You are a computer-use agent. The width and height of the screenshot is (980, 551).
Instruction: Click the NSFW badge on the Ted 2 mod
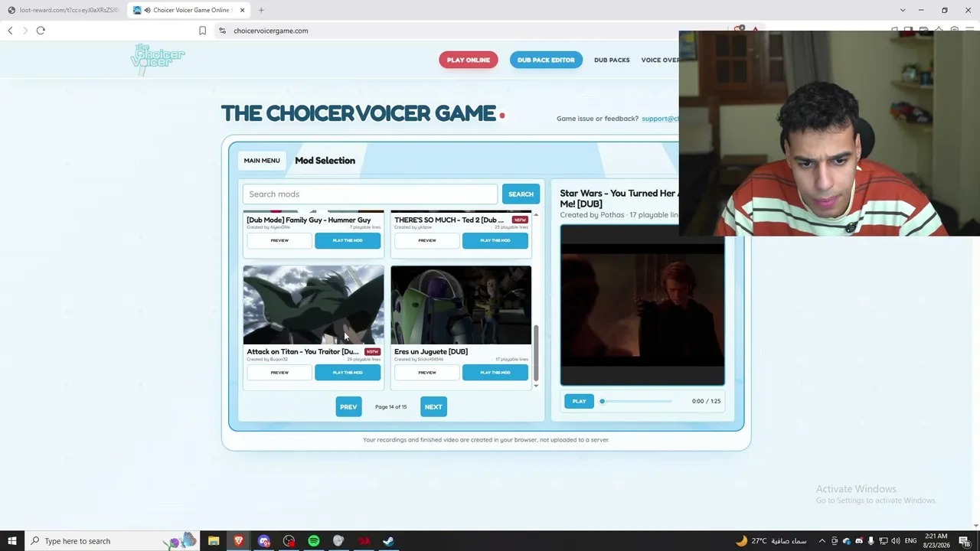click(520, 220)
